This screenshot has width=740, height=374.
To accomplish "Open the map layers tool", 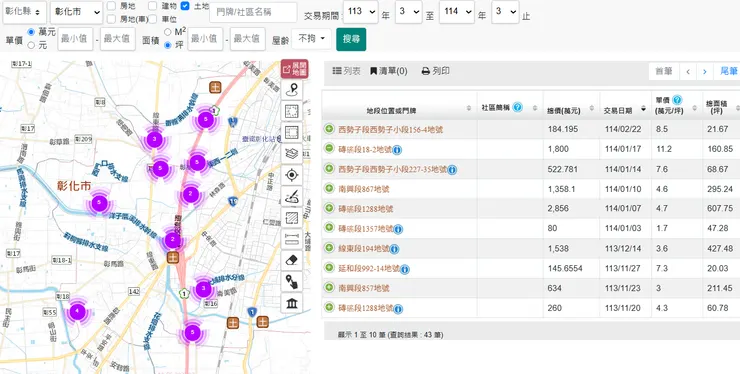I will pyautogui.click(x=292, y=153).
